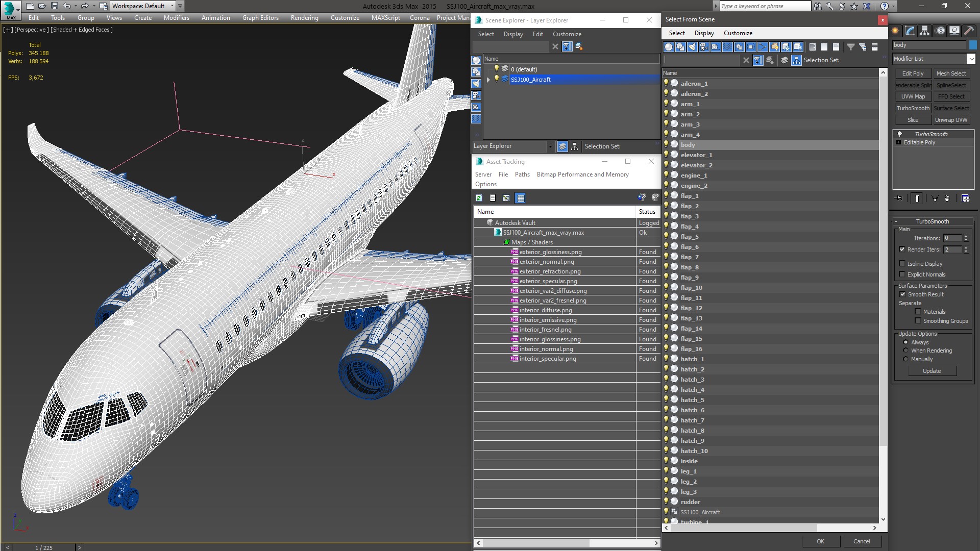This screenshot has width=980, height=551.
Task: Click the Undo arrow icon
Action: [x=67, y=6]
